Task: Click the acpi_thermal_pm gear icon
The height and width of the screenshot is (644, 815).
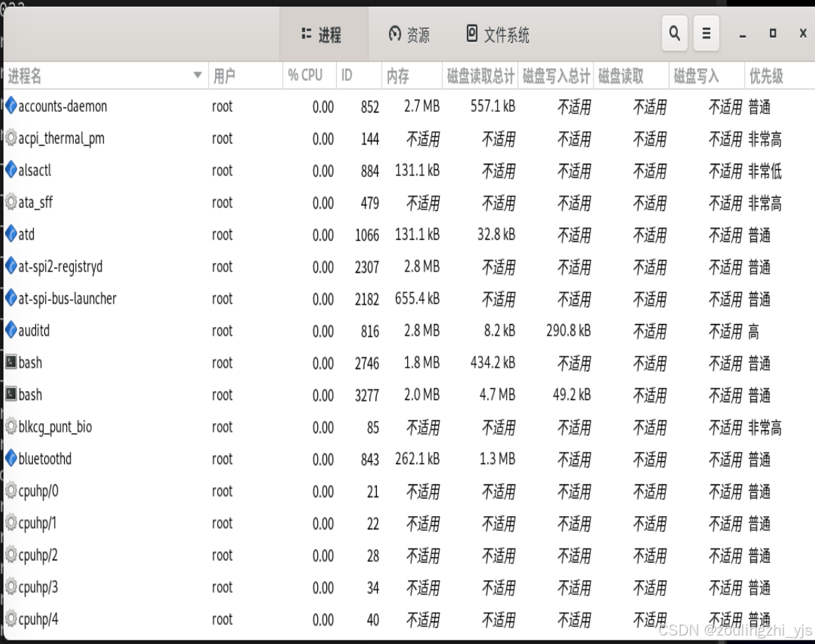Action: point(11,138)
